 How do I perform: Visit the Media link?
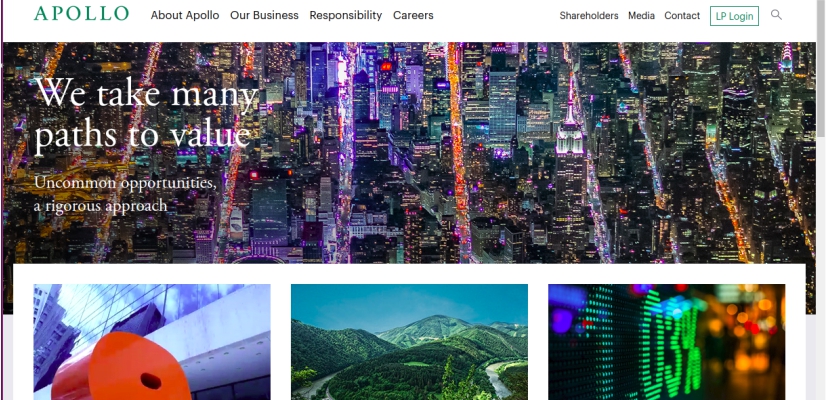[x=641, y=16]
